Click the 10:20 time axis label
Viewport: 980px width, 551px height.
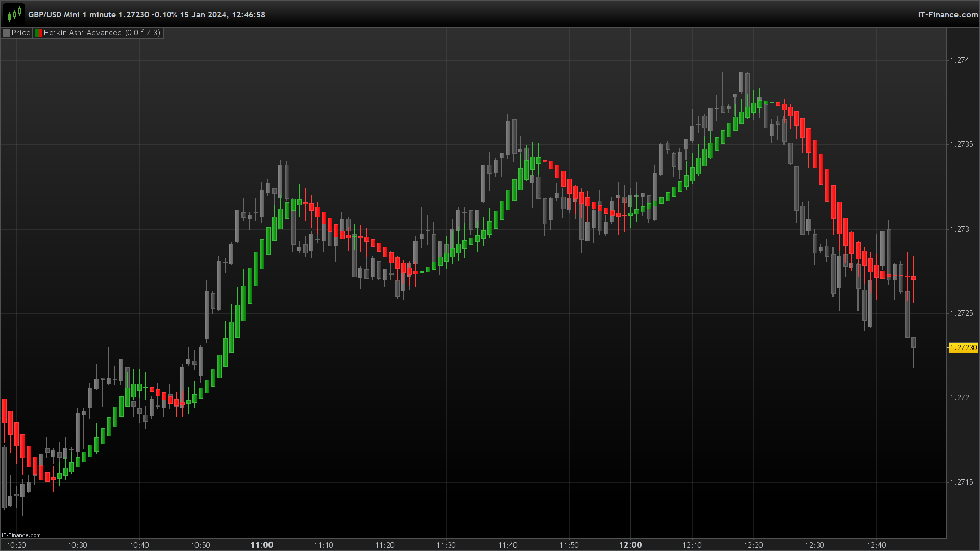[x=16, y=545]
